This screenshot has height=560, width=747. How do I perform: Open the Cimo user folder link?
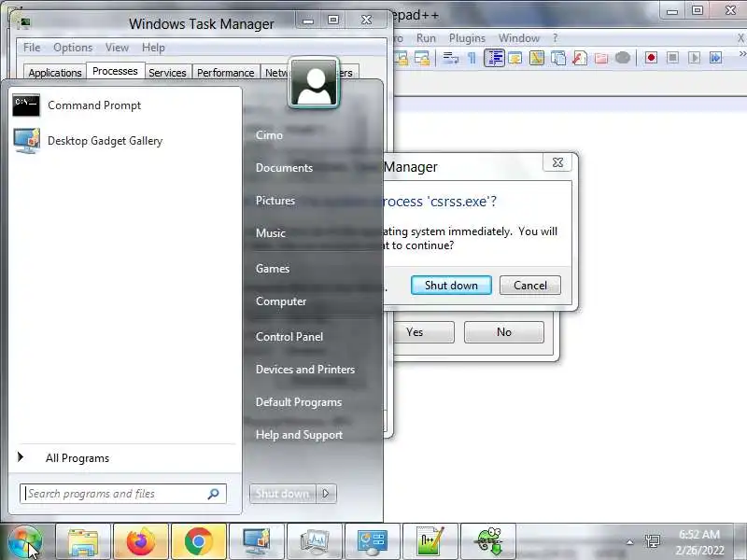(269, 135)
